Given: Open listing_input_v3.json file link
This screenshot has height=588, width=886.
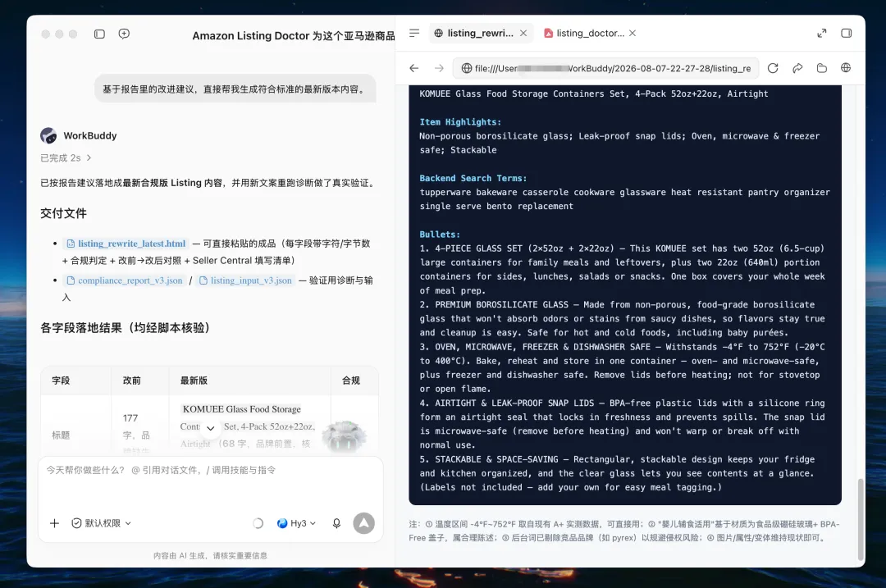Looking at the screenshot, I should click(246, 280).
